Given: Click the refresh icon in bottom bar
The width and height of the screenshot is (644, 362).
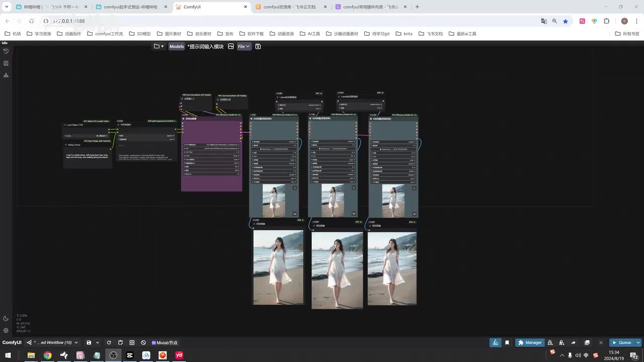Looking at the screenshot, I should (x=109, y=342).
